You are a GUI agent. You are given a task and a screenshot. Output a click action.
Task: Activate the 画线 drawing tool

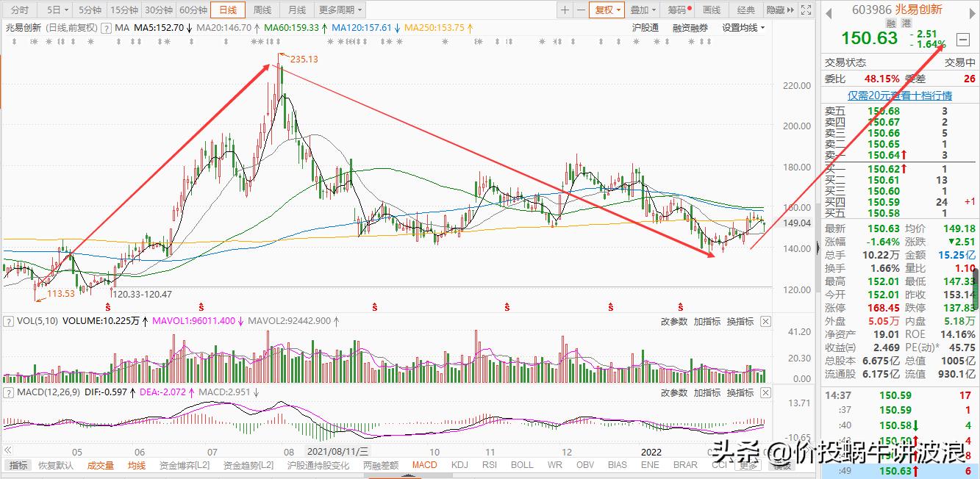(x=712, y=10)
